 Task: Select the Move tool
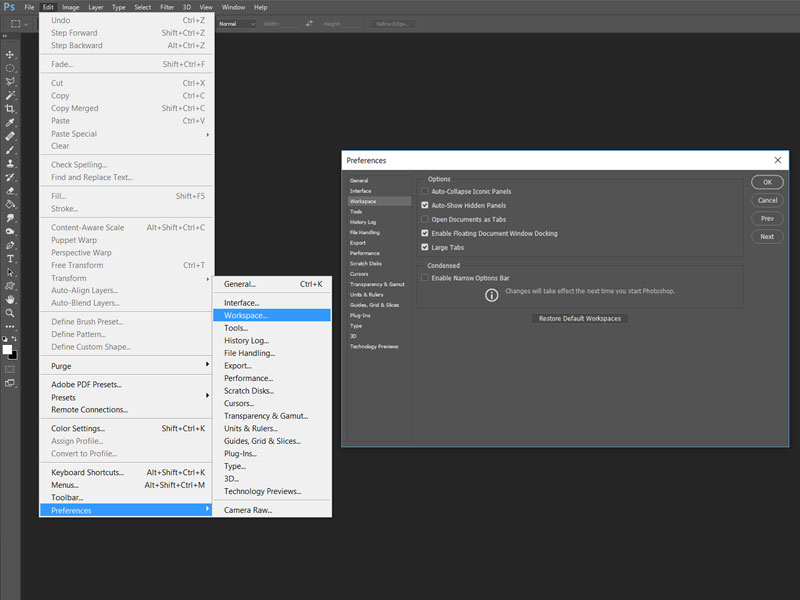click(10, 55)
